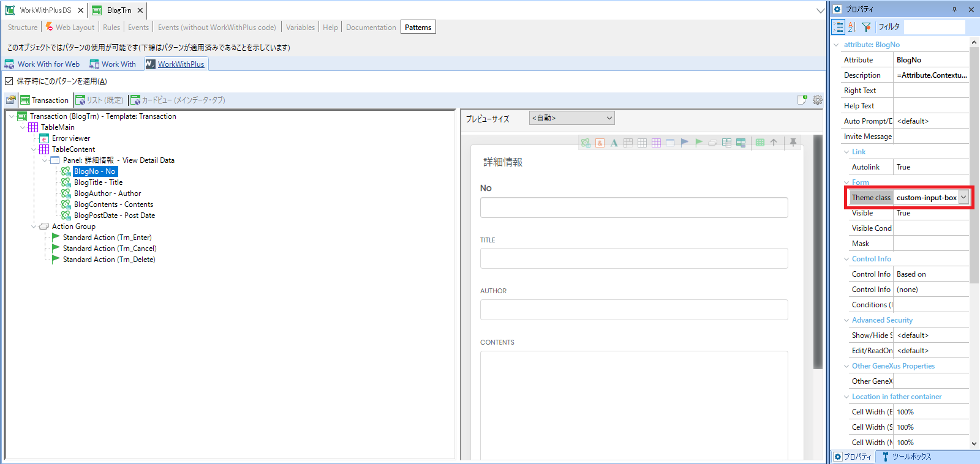Select Standard Action (Trn_Enter) node
Image resolution: width=980 pixels, height=464 pixels.
107,238
